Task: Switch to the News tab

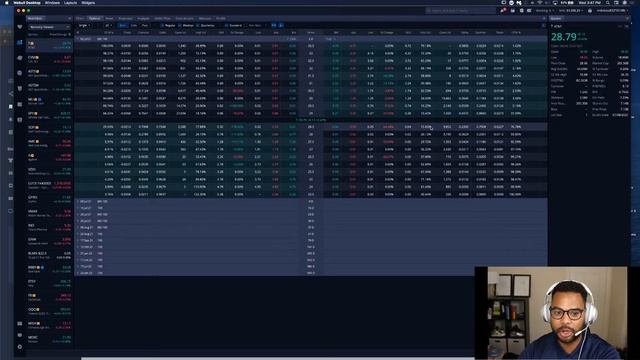Action: click(x=109, y=18)
